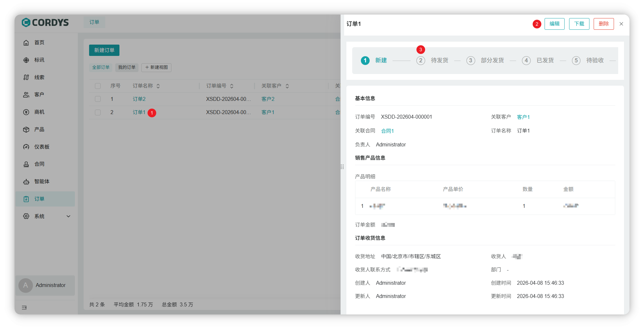Open the 商机 opportunities icon
This screenshot has height=329, width=644.
[26, 112]
